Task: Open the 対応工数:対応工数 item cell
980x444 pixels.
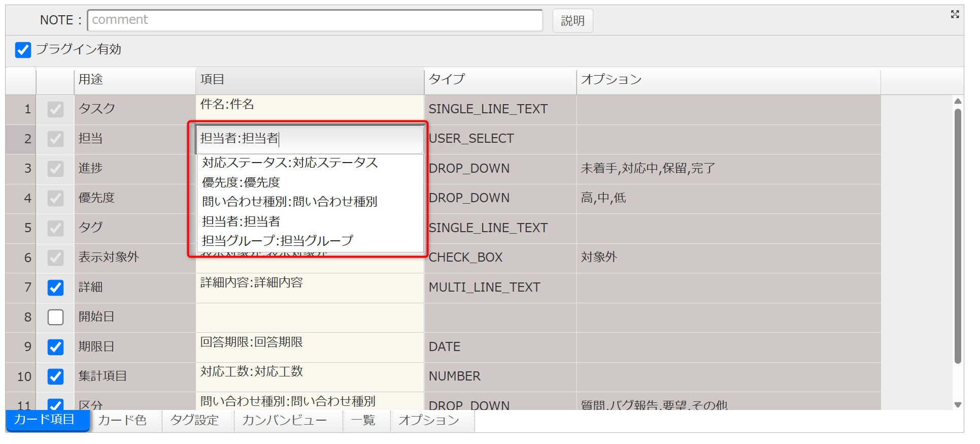Action: [310, 377]
